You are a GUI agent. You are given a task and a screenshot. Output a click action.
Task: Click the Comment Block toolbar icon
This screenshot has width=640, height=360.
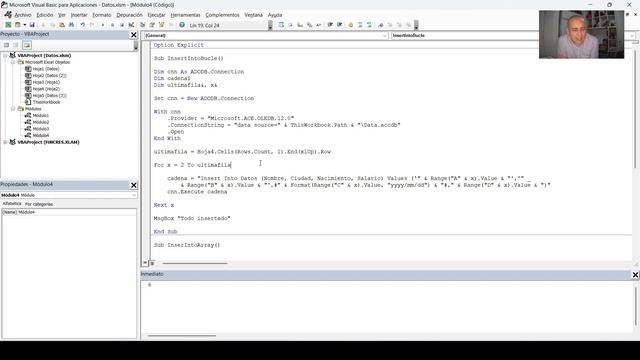[x=360, y=25]
